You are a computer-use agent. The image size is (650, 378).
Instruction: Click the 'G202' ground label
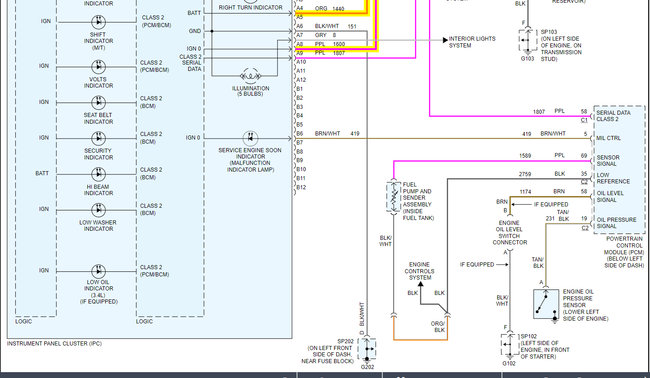(367, 367)
